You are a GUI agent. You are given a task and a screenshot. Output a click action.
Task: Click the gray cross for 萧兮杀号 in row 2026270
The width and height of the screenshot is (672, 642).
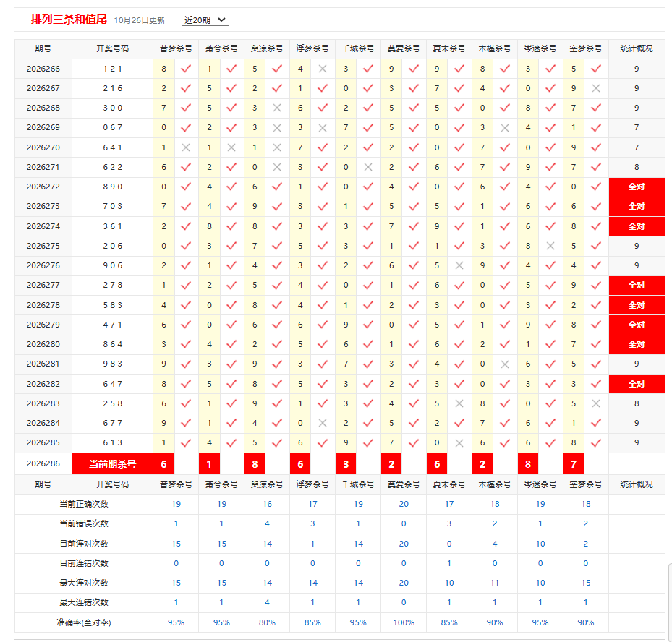point(231,147)
